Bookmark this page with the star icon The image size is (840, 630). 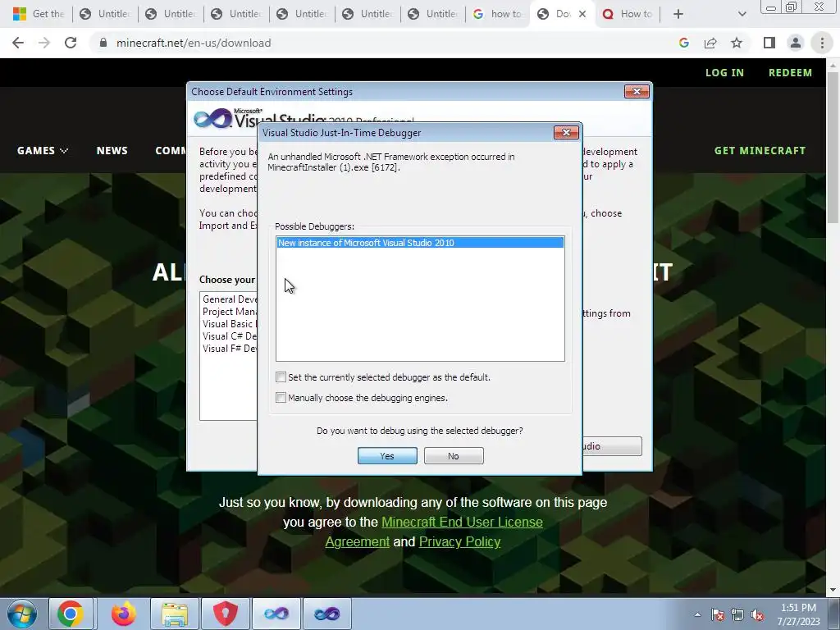[737, 43]
